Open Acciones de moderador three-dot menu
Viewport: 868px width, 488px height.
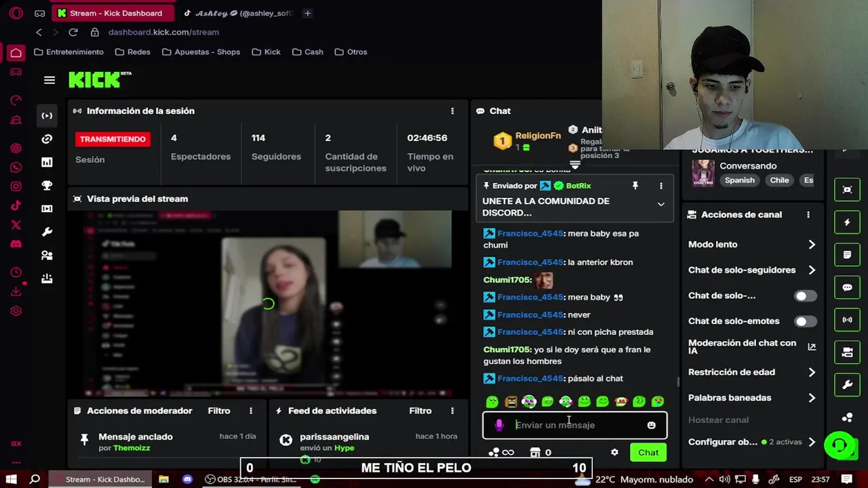(250, 411)
